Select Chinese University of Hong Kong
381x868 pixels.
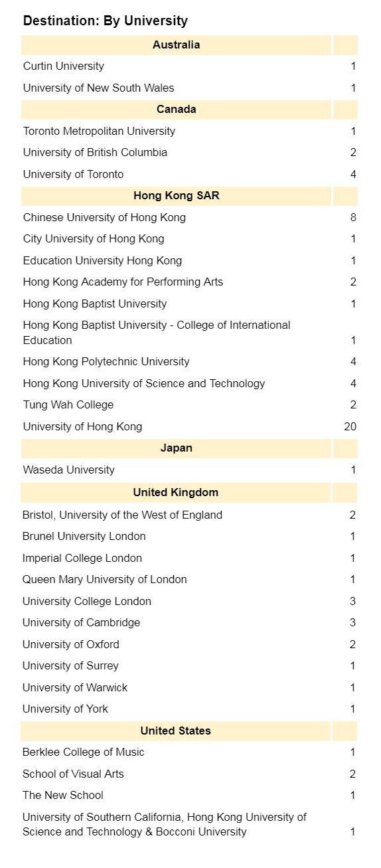[104, 217]
